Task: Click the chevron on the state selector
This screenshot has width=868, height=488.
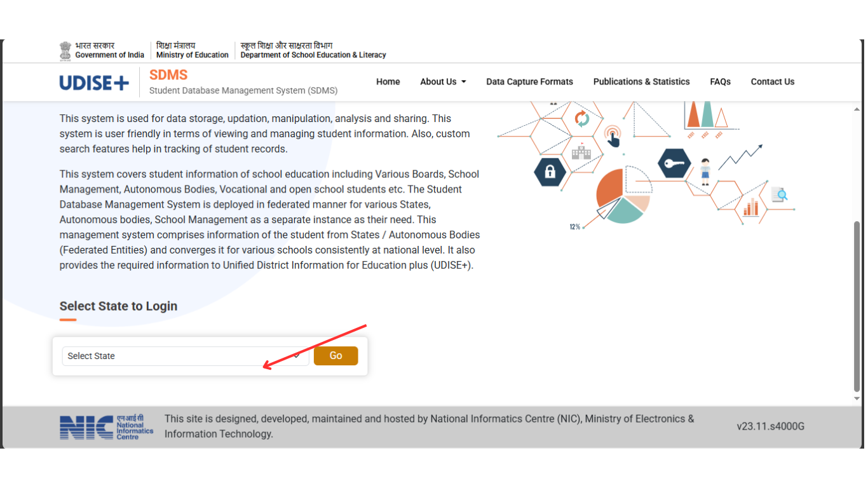Action: tap(297, 356)
